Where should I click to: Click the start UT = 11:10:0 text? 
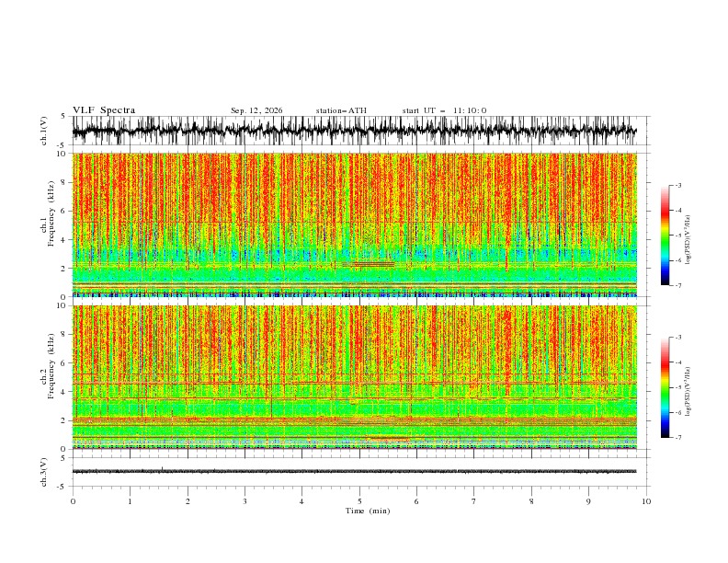pos(444,110)
